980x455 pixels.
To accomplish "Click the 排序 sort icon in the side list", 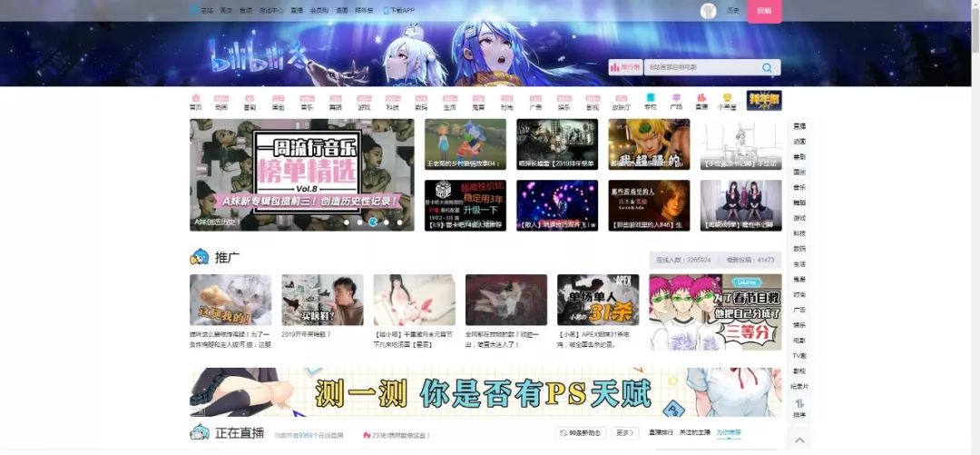I will (x=799, y=408).
